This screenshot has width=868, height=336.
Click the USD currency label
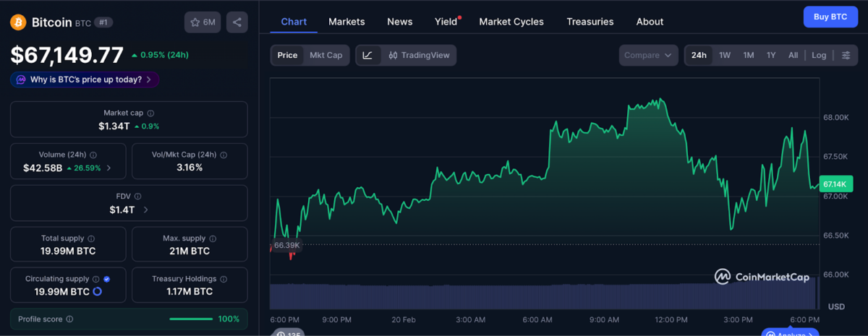[836, 306]
